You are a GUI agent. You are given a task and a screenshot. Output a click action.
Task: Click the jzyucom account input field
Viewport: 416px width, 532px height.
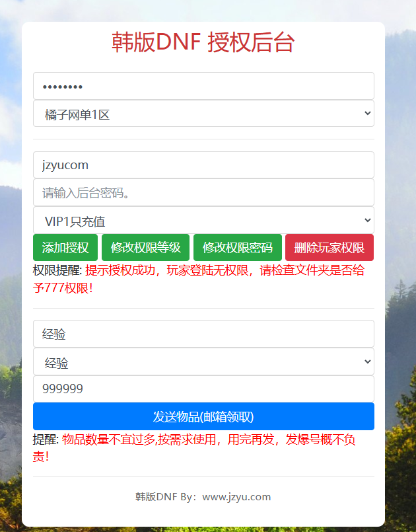tap(203, 165)
